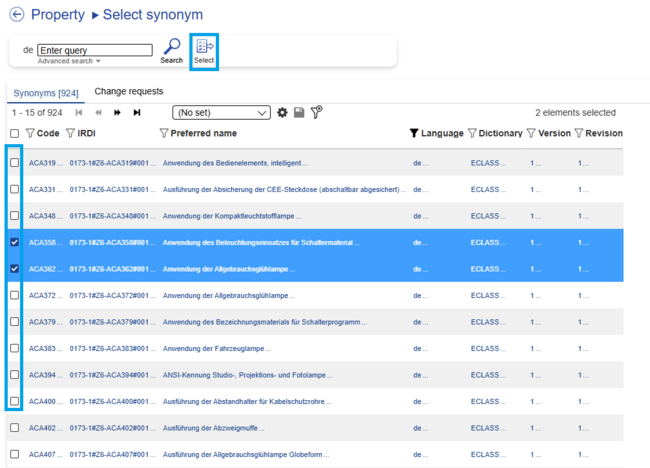Select the Synonyms [924] tab
650x468 pixels.
45,92
